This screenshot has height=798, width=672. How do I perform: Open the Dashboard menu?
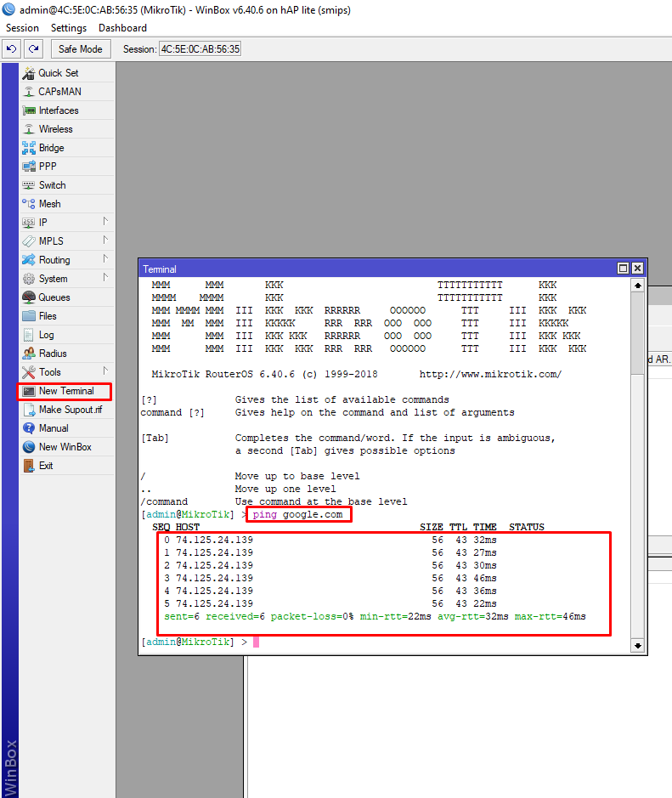122,28
